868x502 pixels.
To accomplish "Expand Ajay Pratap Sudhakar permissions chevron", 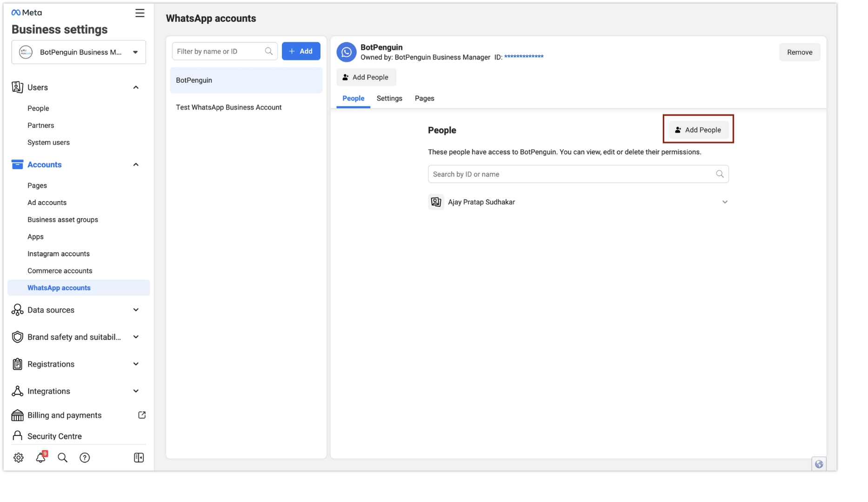I will [725, 202].
